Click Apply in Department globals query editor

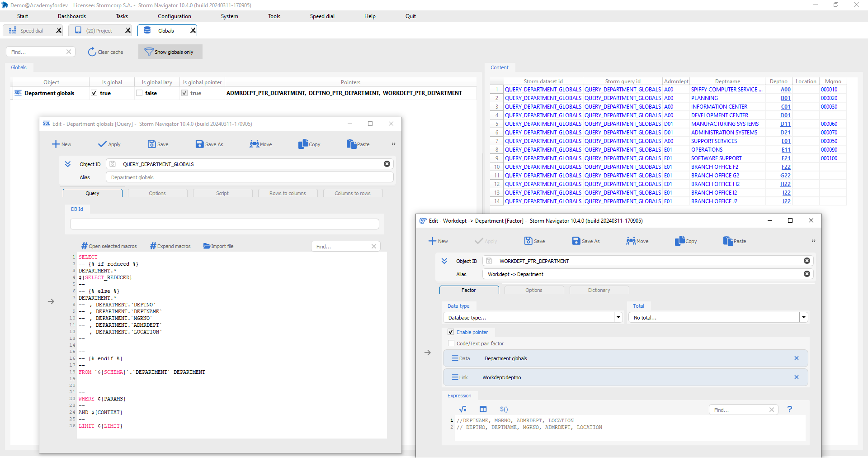click(109, 144)
